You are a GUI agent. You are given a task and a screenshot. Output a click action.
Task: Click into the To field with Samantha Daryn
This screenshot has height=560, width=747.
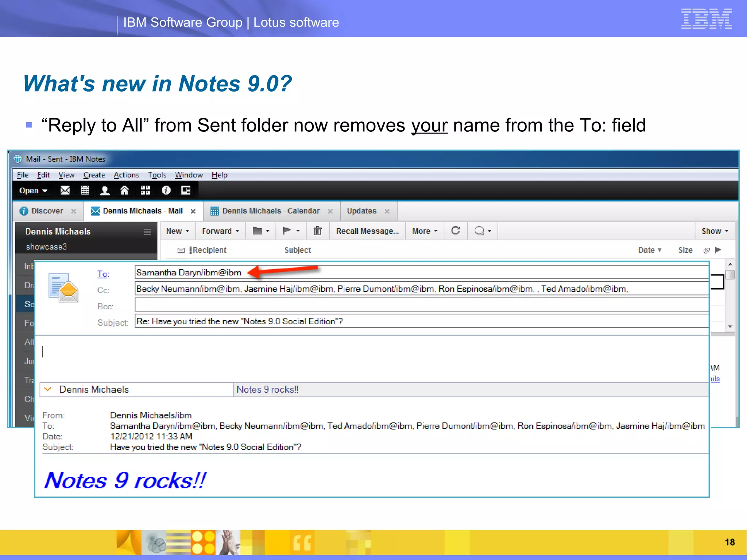[x=422, y=273]
